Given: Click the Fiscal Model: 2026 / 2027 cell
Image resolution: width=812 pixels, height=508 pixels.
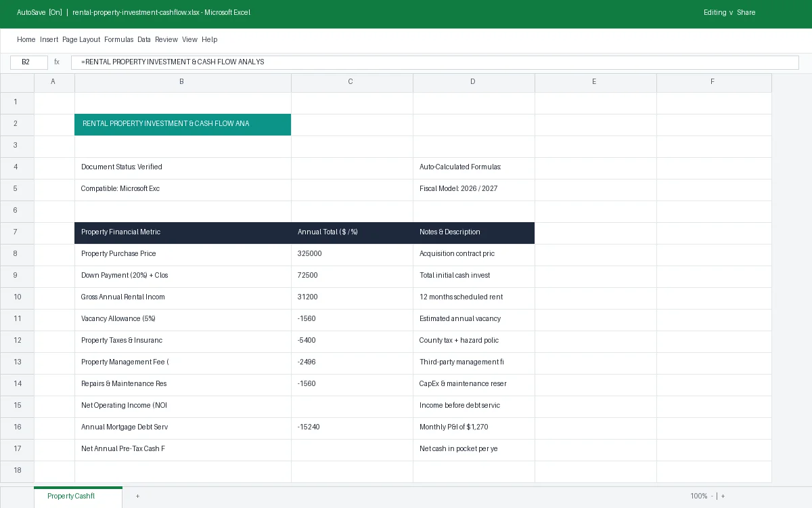Looking at the screenshot, I should (x=474, y=189).
